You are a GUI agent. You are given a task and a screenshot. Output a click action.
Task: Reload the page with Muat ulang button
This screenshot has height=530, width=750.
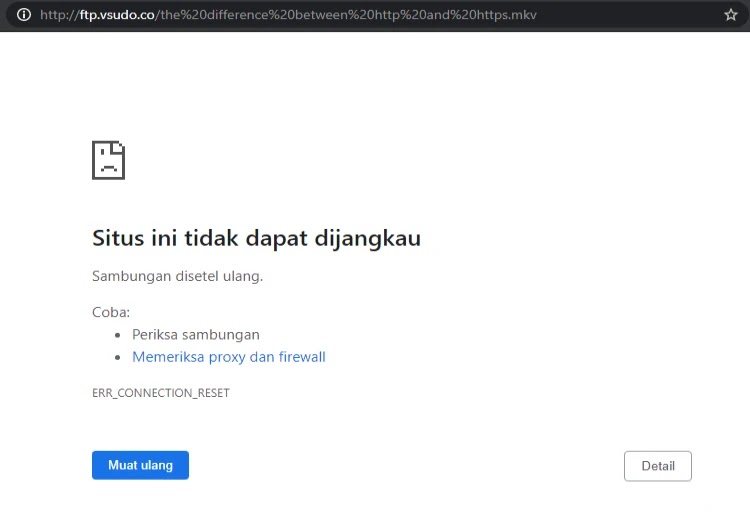point(140,465)
